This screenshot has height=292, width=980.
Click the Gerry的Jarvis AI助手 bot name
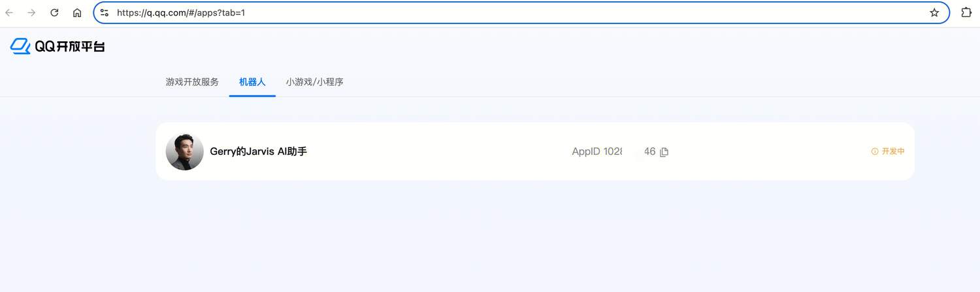tap(258, 152)
